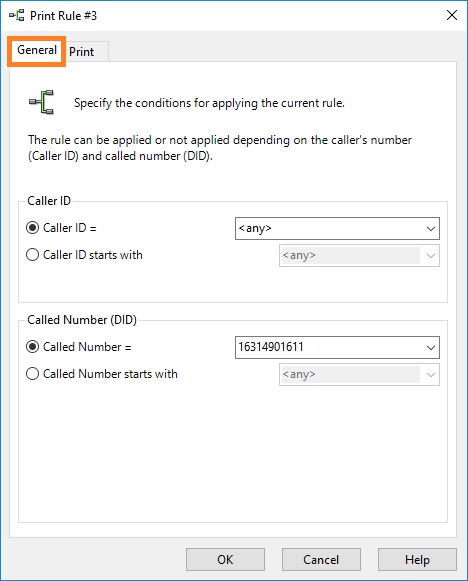Open the 'Caller ID starts with' dropdown
The image size is (468, 581).
[431, 256]
